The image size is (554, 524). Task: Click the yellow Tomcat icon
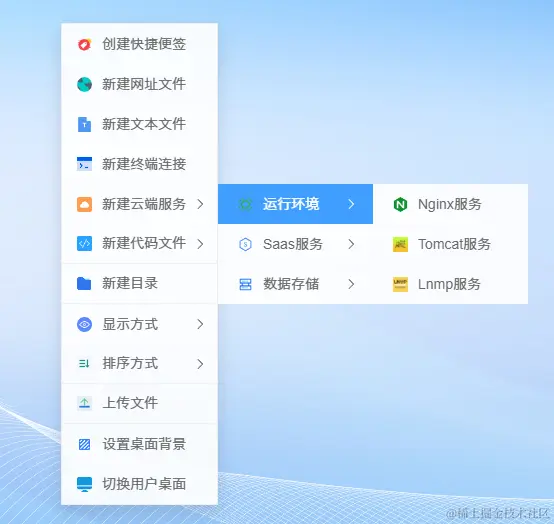400,244
